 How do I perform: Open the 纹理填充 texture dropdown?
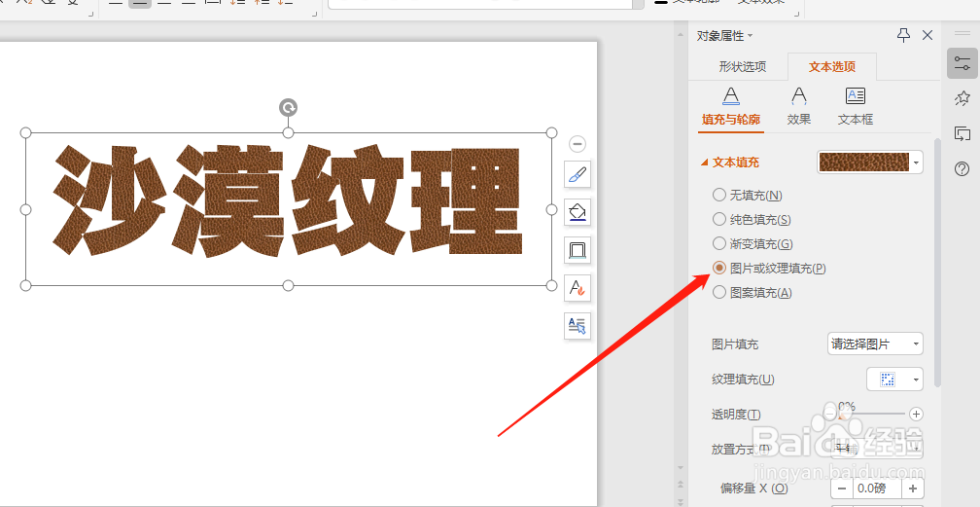point(894,379)
